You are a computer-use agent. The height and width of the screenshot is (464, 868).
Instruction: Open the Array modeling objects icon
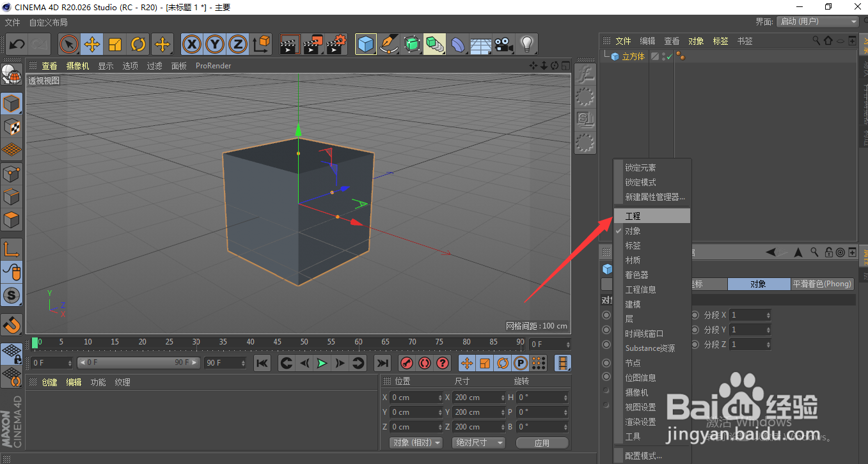434,44
